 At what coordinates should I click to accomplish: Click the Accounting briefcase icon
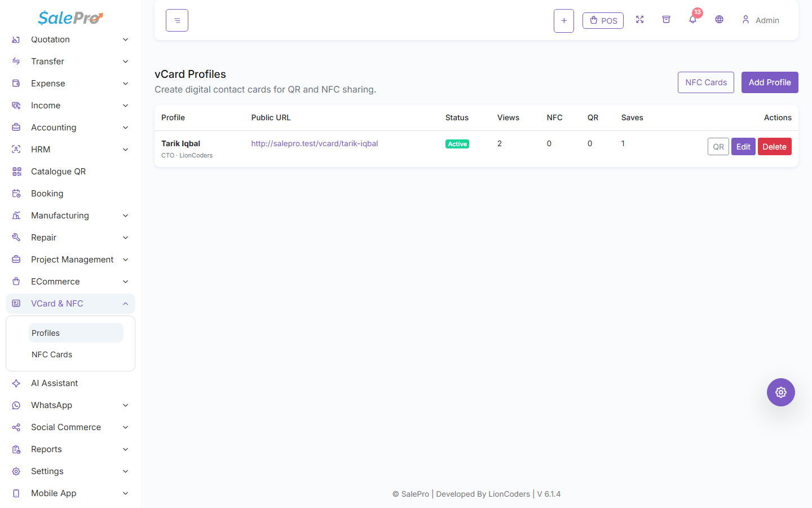[x=16, y=128]
